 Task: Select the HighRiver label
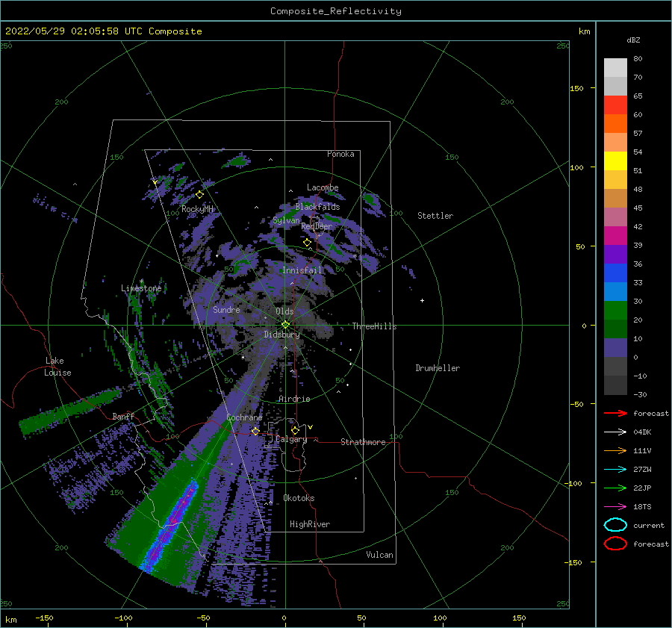tap(310, 524)
